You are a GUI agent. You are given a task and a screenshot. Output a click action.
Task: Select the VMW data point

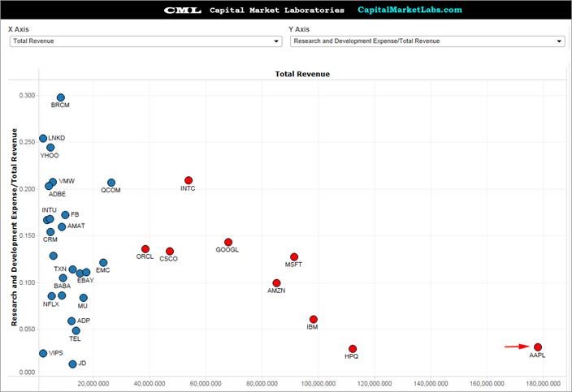pos(54,182)
